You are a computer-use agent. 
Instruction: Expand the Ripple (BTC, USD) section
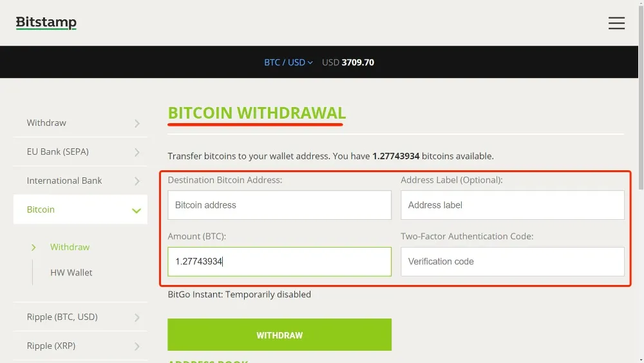click(x=80, y=317)
